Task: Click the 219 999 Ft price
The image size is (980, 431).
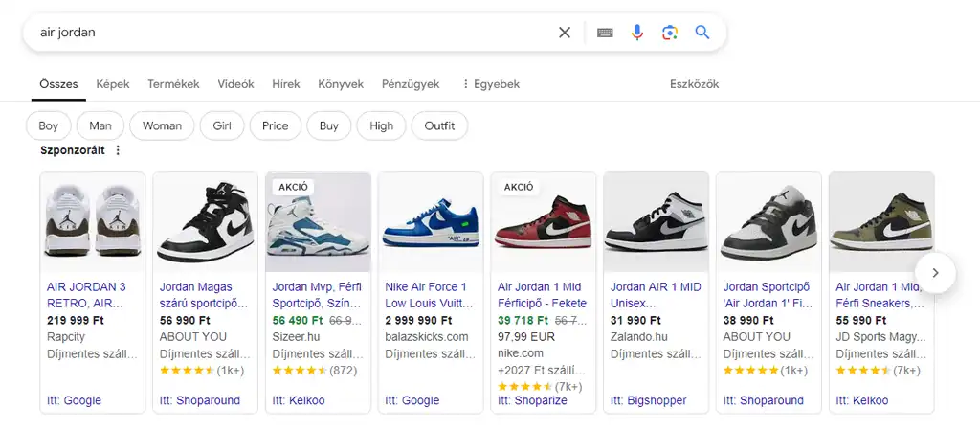Action: 76,320
